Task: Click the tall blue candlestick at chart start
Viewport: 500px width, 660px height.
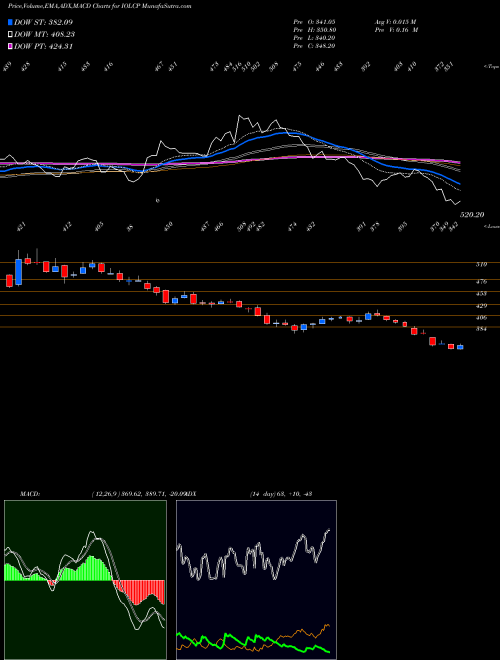Action: click(19, 272)
